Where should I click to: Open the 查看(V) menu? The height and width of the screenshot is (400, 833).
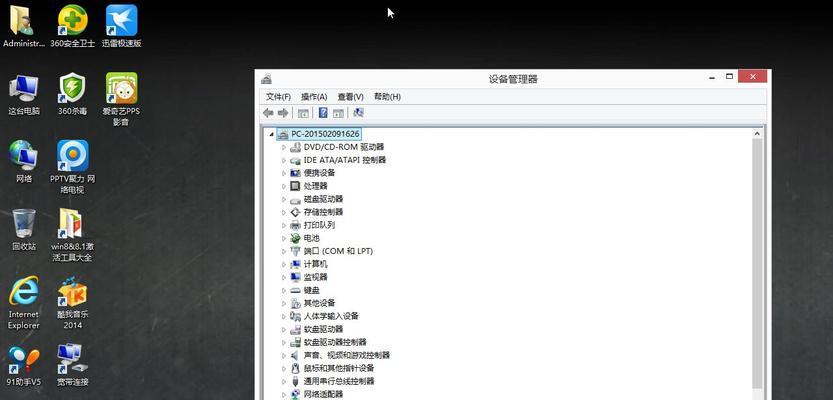(x=350, y=97)
